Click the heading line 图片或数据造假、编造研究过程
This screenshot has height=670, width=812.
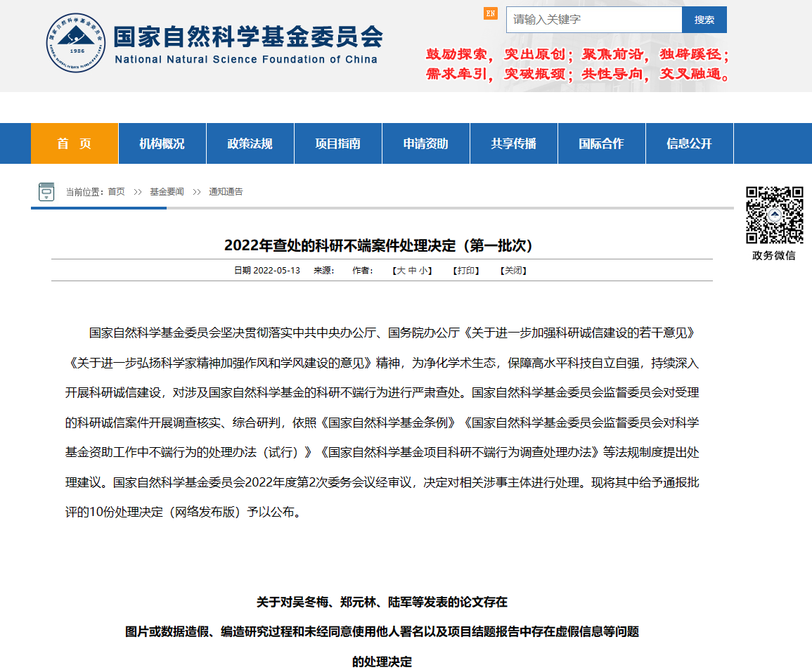pos(382,632)
